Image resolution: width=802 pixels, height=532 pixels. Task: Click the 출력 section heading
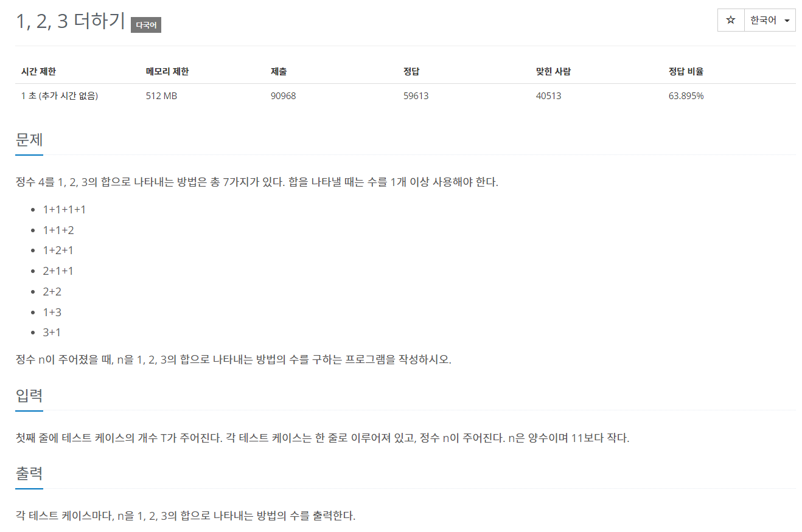(x=29, y=473)
